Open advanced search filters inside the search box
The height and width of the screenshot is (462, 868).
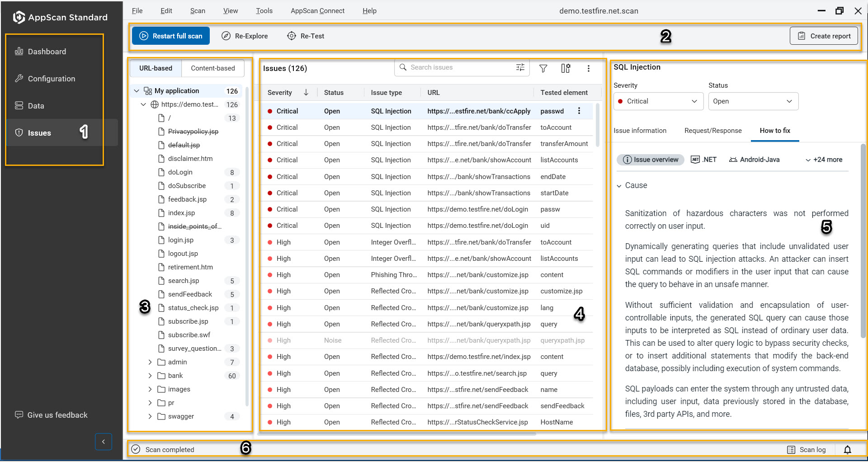520,67
